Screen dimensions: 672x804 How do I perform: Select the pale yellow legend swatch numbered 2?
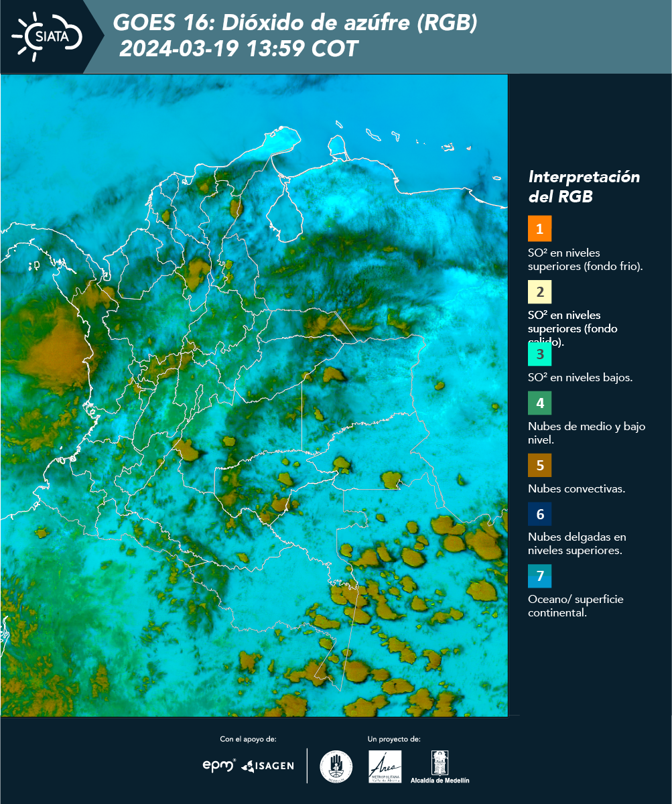click(539, 292)
